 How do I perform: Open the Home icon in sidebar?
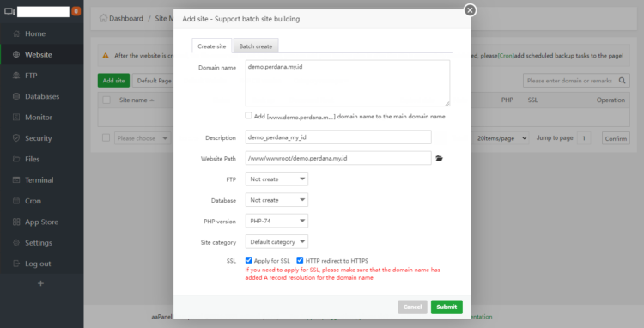[x=16, y=33]
